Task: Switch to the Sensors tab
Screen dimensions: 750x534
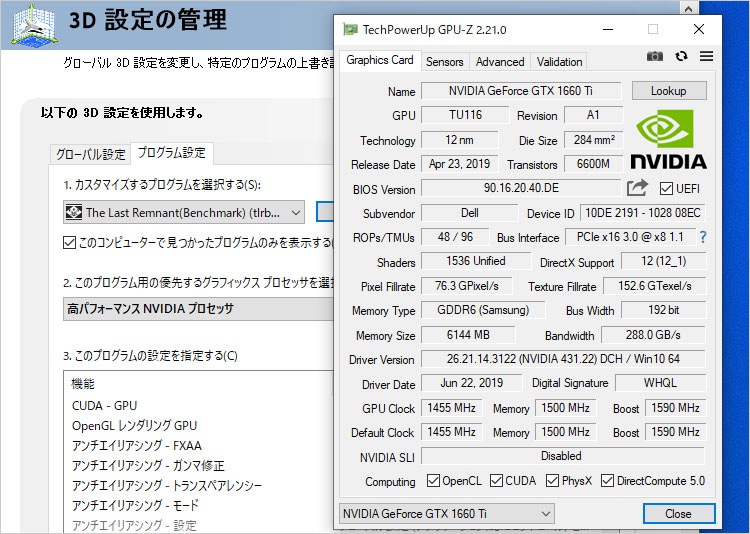Action: [x=445, y=62]
